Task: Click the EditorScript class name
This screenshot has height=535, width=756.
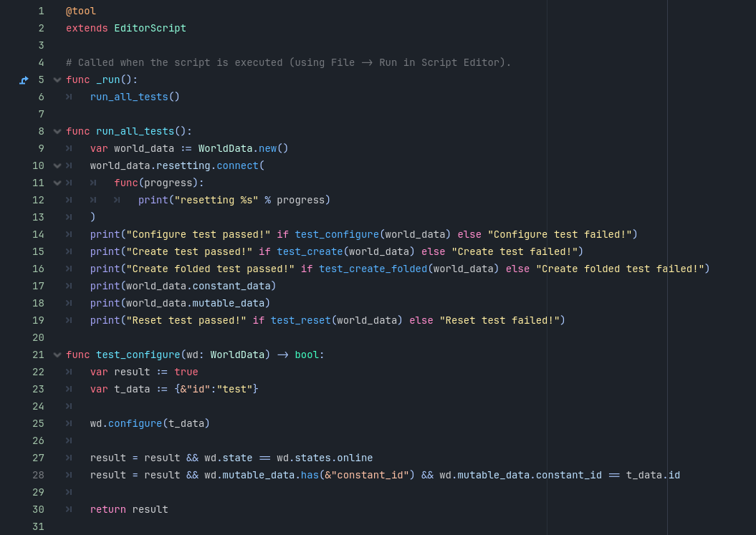Action: pyautogui.click(x=150, y=29)
